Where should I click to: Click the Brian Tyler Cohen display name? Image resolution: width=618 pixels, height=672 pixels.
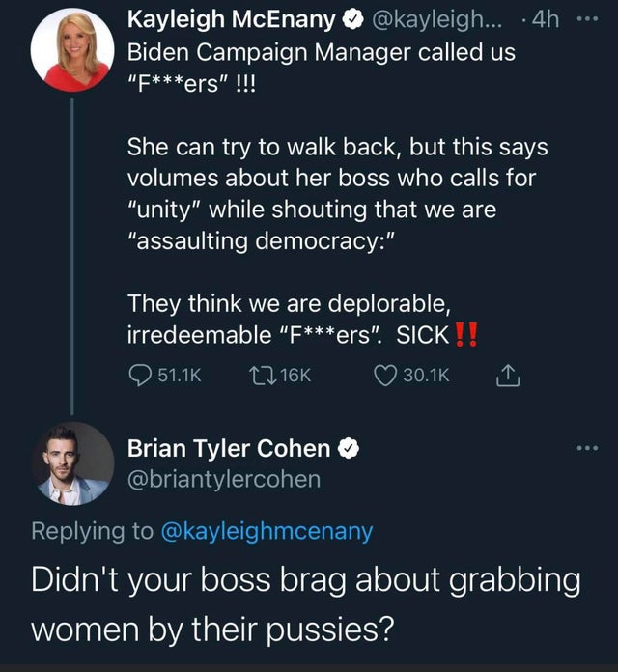coord(228,448)
